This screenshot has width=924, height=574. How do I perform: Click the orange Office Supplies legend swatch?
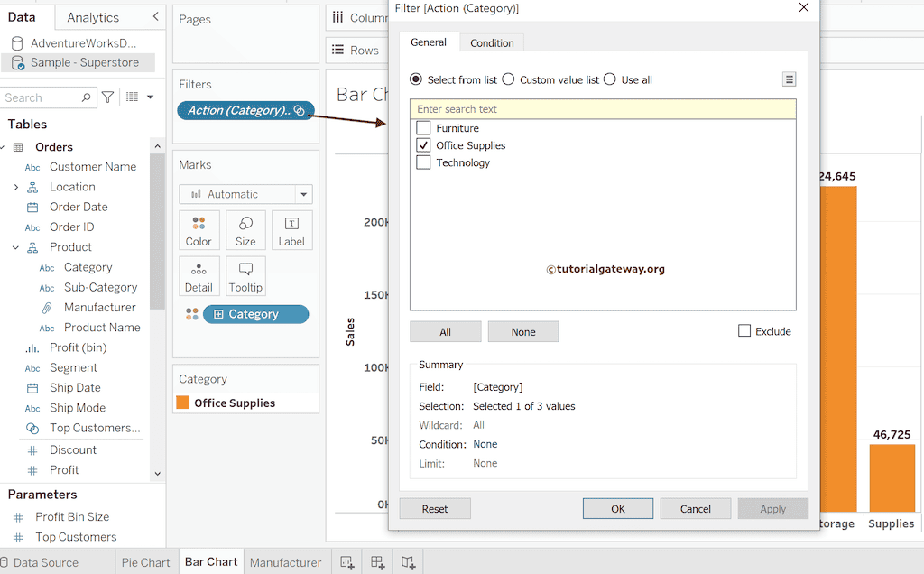pos(183,403)
